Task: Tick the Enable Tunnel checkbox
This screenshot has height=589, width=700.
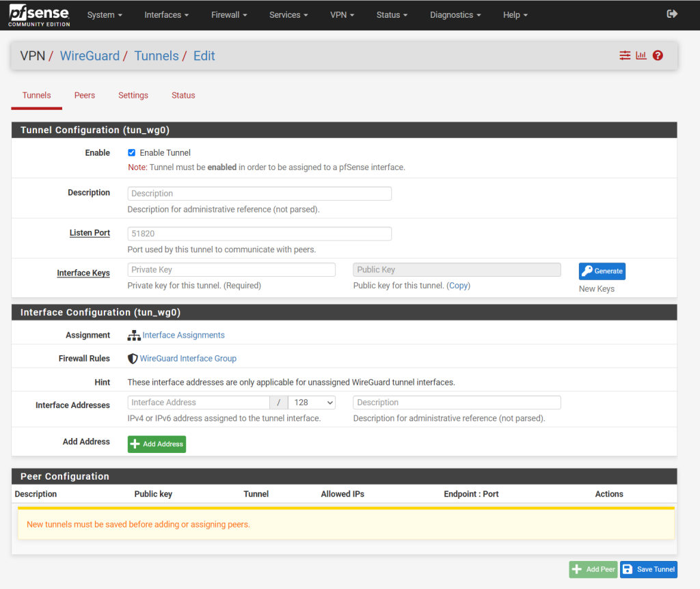Action: point(132,152)
